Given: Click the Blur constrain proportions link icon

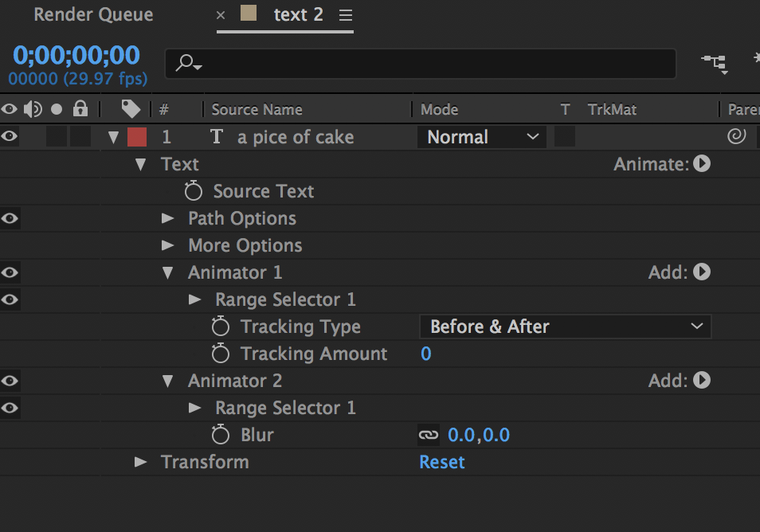Looking at the screenshot, I should tap(429, 435).
